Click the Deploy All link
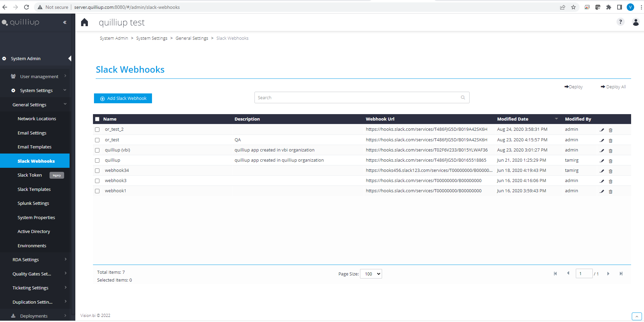The height and width of the screenshot is (322, 644). pyautogui.click(x=613, y=87)
